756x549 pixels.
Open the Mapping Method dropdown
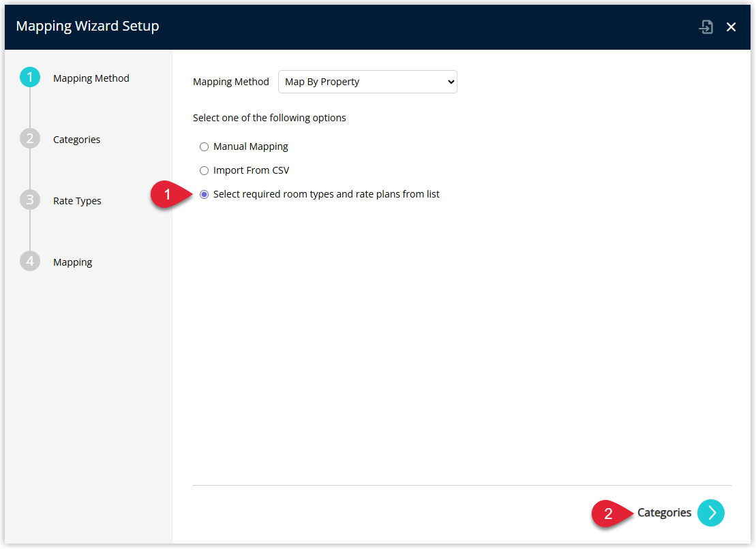pyautogui.click(x=367, y=82)
